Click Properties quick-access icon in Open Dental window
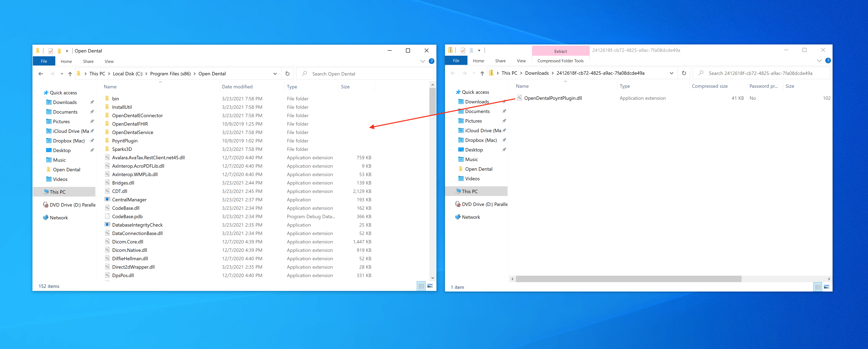 coord(50,51)
